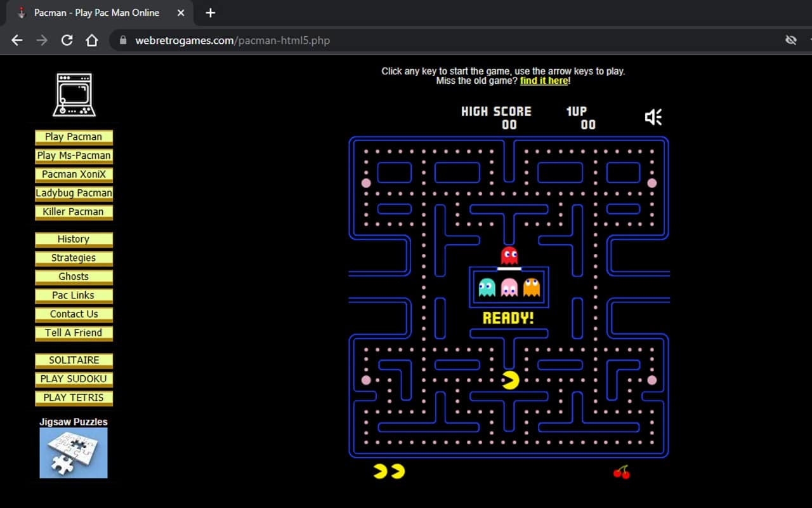Screen dimensions: 812x508
Task: Click Tell A Friend button
Action: (74, 333)
